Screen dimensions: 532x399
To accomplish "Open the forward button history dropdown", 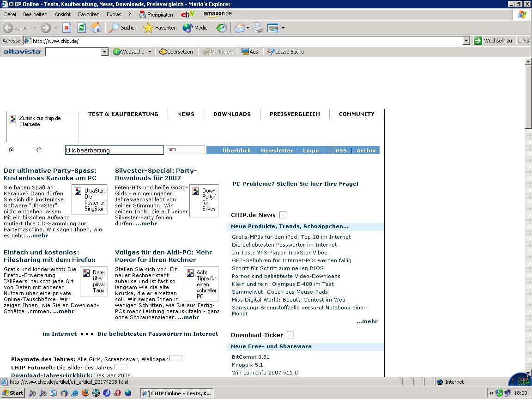I will [x=56, y=28].
